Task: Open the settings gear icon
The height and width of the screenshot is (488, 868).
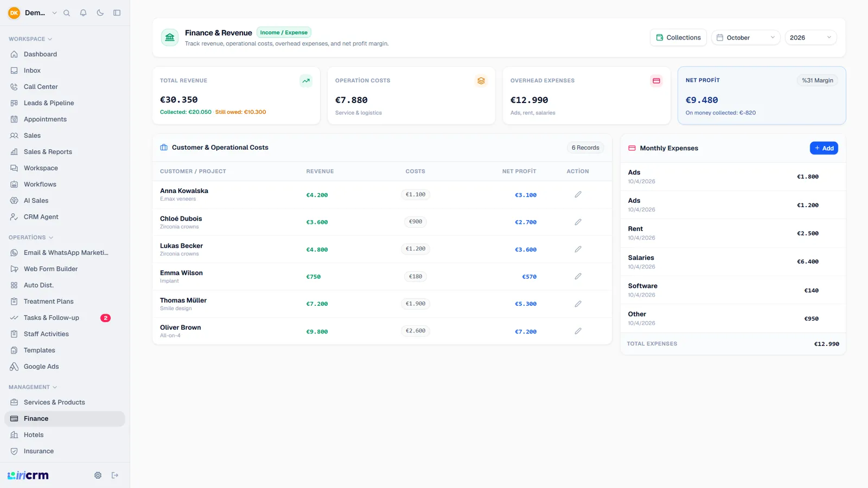Action: (x=98, y=476)
